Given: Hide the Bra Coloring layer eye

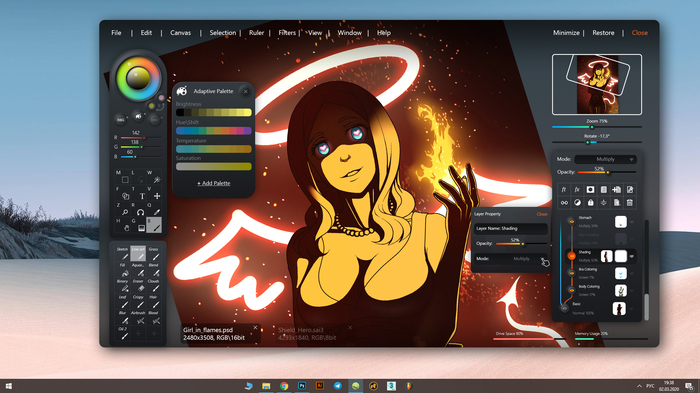Looking at the screenshot, I should coord(571,273).
